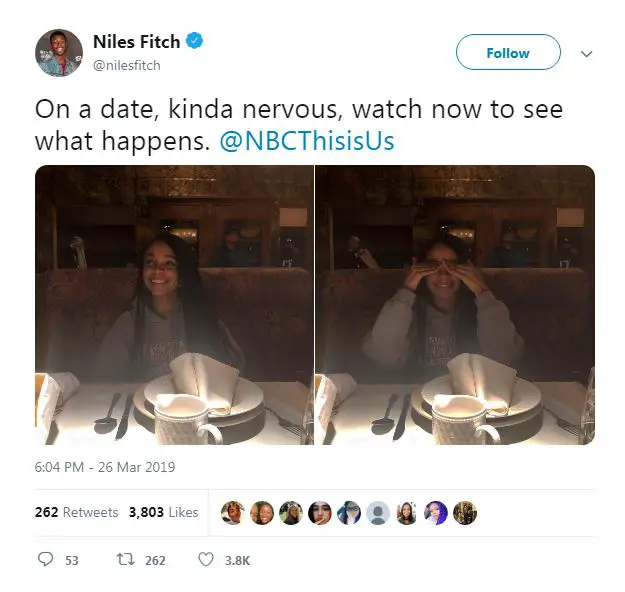The image size is (625, 592).
Task: View the 262 Retweets list
Action: point(77,512)
